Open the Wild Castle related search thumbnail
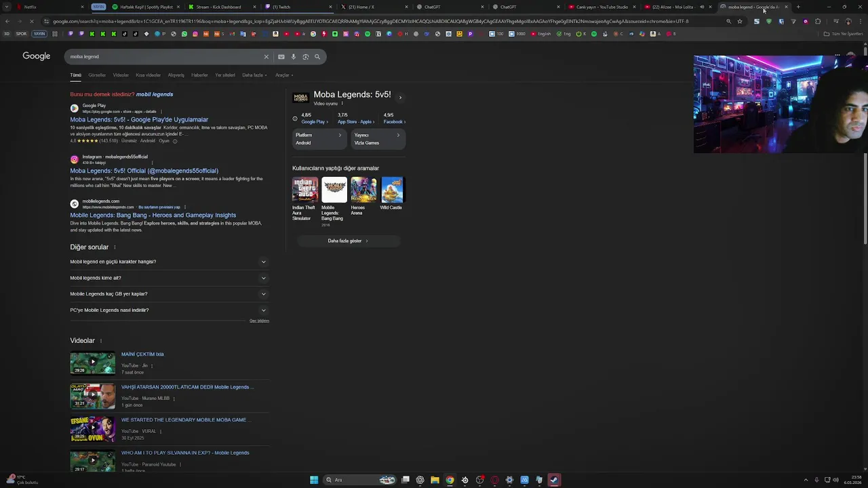868x488 pixels. click(392, 190)
